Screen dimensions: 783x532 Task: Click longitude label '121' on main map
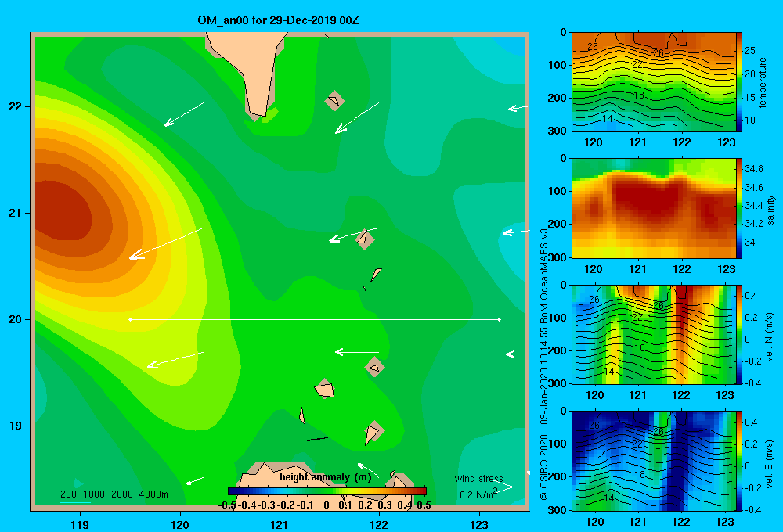pos(280,525)
